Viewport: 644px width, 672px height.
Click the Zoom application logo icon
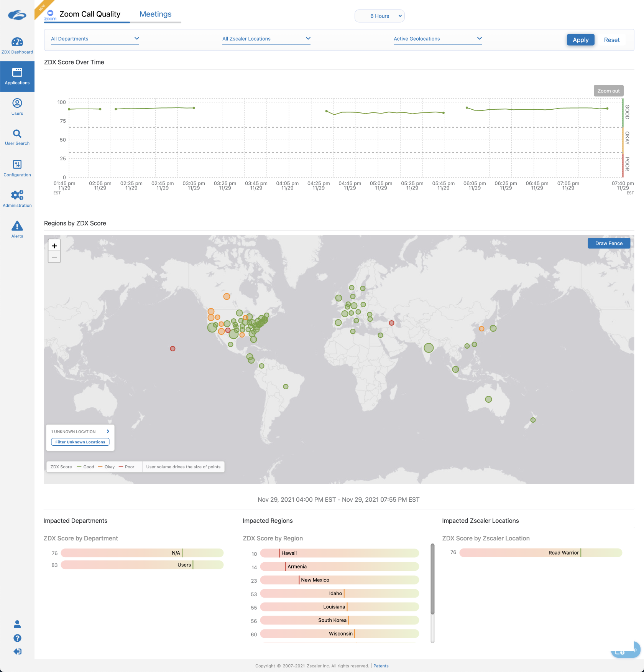(x=50, y=15)
